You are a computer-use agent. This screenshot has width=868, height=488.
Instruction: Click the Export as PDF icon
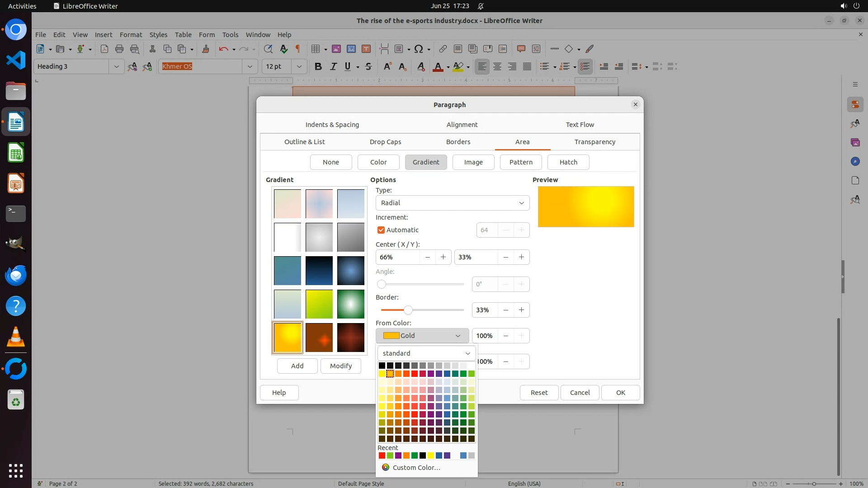pos(104,49)
